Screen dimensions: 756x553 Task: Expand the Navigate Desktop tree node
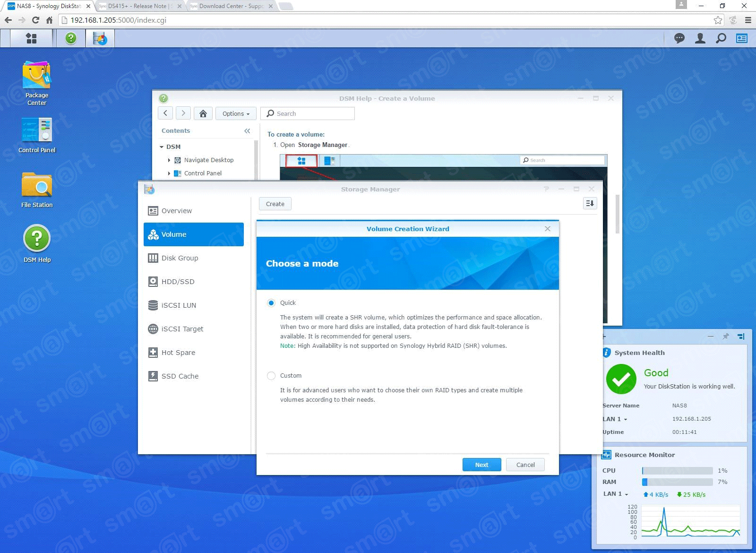[x=169, y=160]
